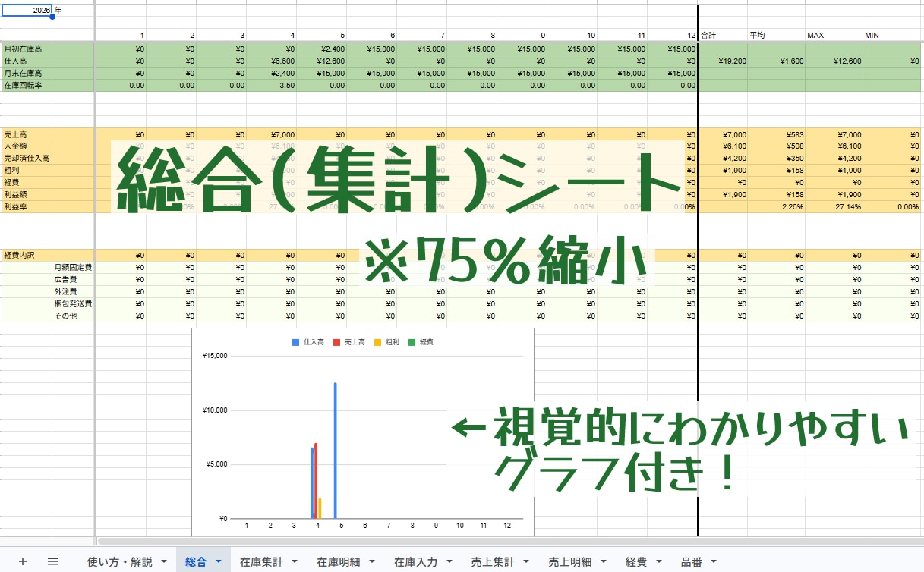Click the red 売上高 legend swatch
This screenshot has height=572, width=924.
click(x=336, y=343)
